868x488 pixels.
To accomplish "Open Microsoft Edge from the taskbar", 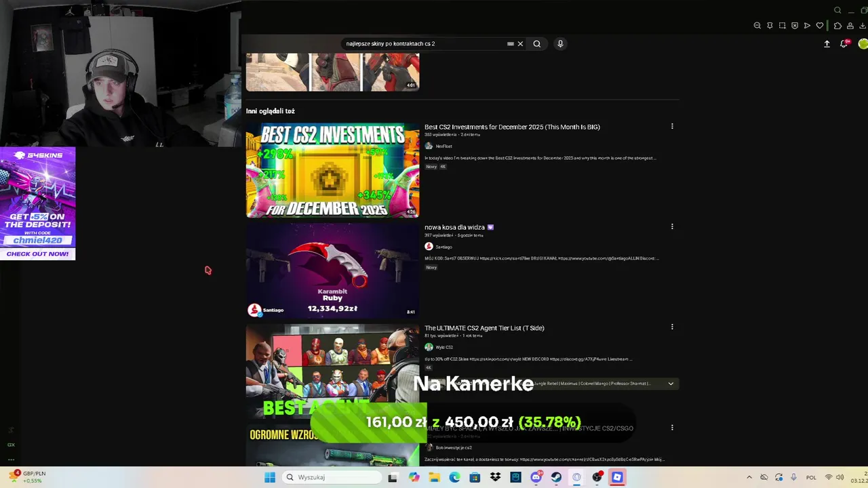I will click(x=454, y=477).
